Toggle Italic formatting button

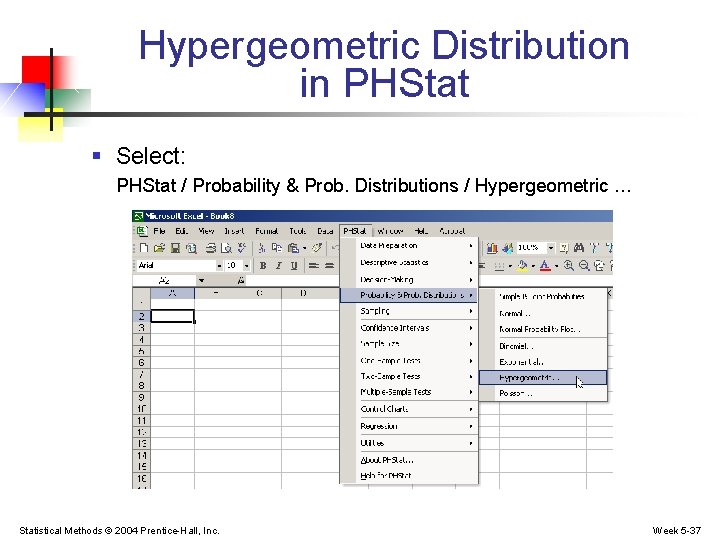(278, 265)
